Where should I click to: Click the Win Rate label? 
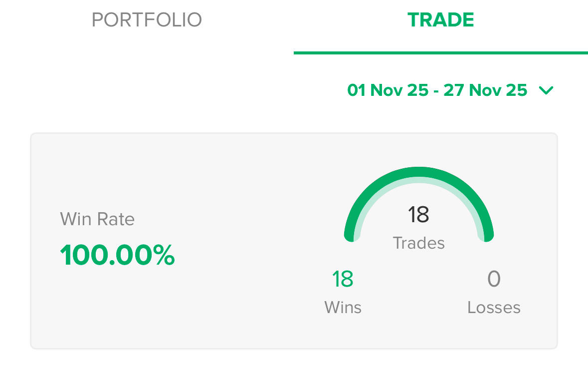97,219
